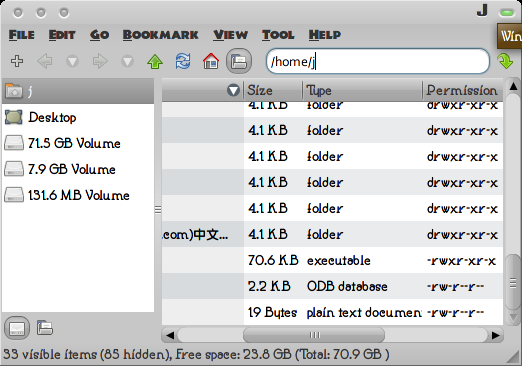Viewport: 522px width, 366px height.
Task: Sort by the Size column
Action: click(x=273, y=90)
